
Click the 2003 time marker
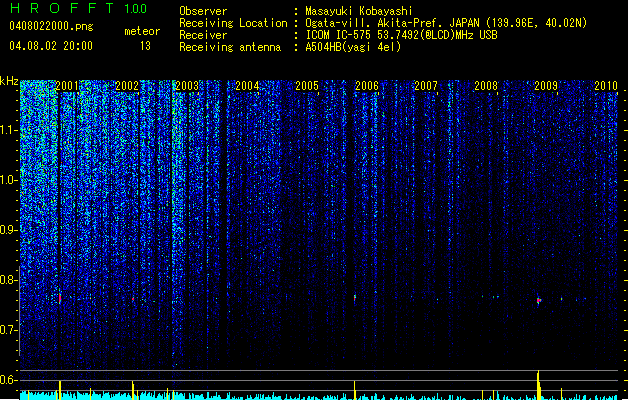[x=187, y=86]
